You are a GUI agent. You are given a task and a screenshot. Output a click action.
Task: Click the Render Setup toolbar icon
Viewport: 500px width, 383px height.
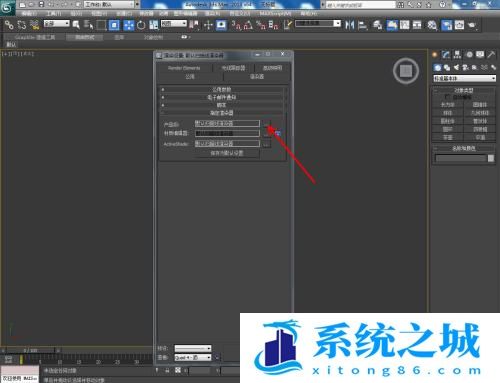pyautogui.click(x=447, y=25)
